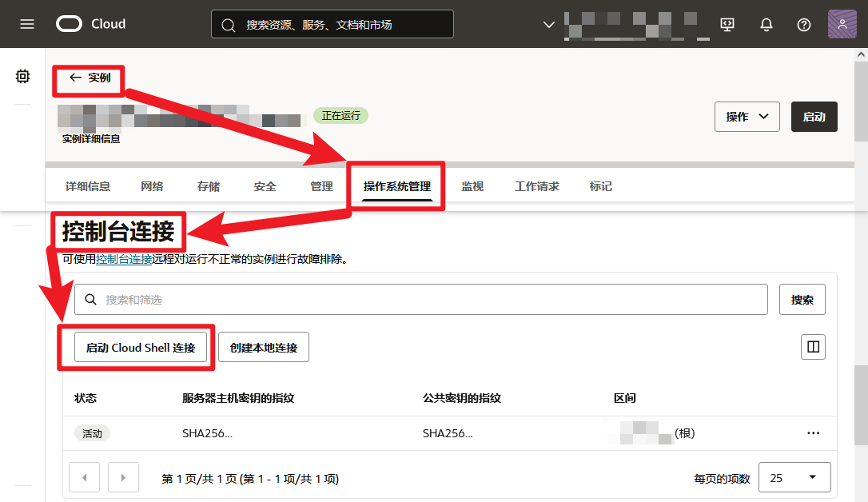Click the 服务器主机密钥的指纹 column header
The image size is (868, 502).
pyautogui.click(x=238, y=398)
